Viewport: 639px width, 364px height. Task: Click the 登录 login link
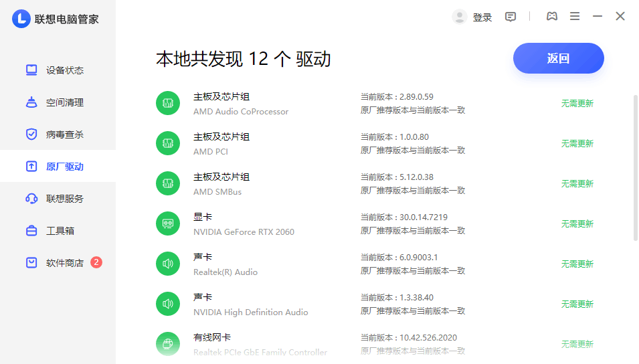(x=482, y=17)
